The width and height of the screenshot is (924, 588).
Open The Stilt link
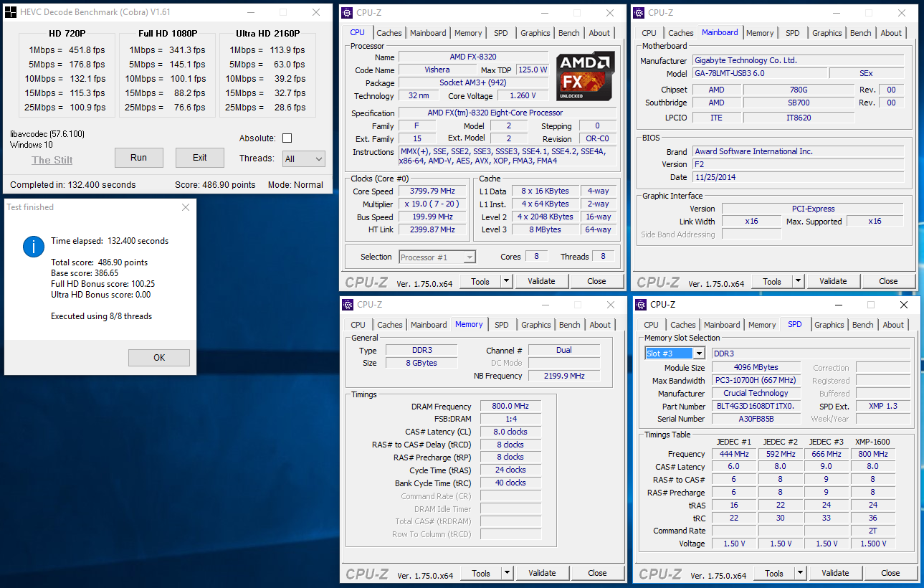pos(52,160)
